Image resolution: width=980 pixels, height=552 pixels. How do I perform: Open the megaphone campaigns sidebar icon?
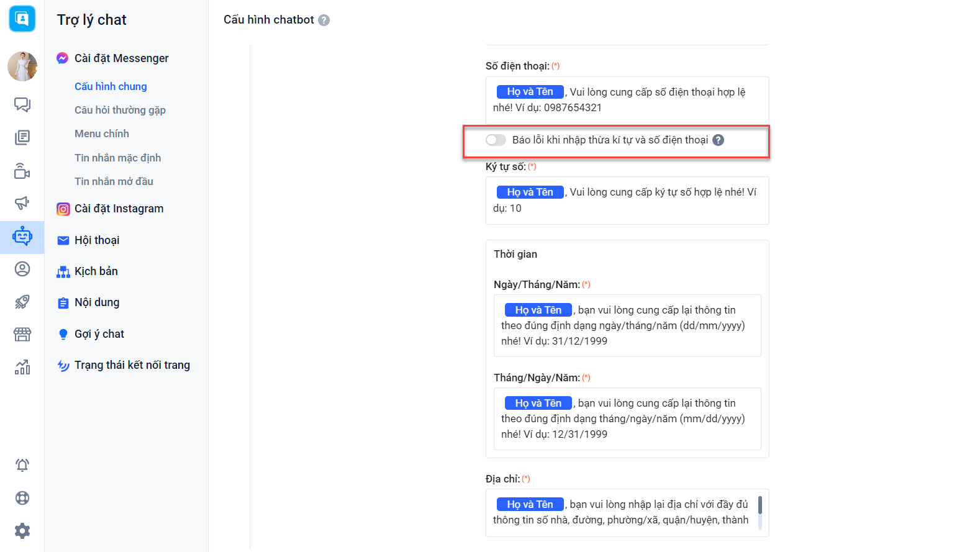[22, 203]
